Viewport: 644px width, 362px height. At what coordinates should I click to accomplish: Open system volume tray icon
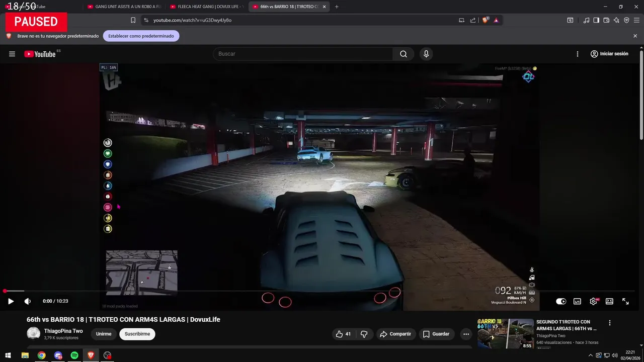(x=614, y=355)
